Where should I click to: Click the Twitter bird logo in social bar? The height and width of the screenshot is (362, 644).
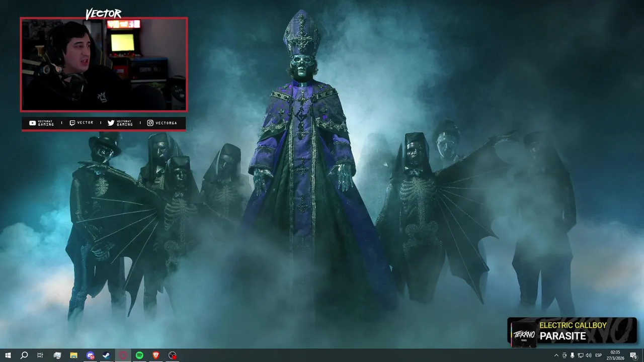pyautogui.click(x=111, y=123)
